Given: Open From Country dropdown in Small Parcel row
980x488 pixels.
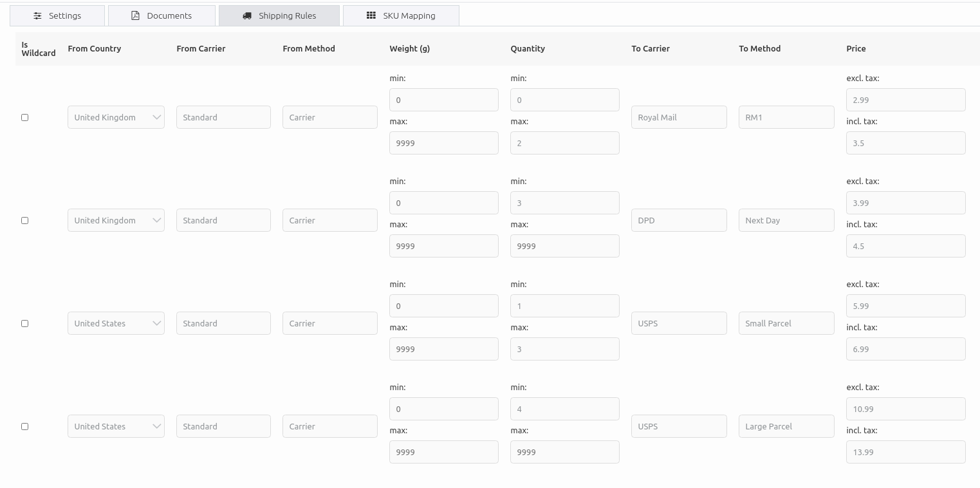Looking at the screenshot, I should pyautogui.click(x=116, y=323).
